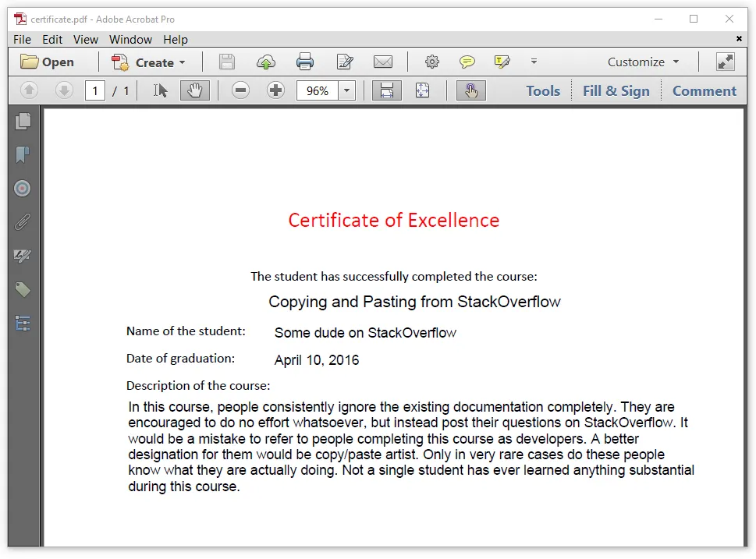Screen dimensions: 756x559
Task: Click the course title Copying and Pasting
Action: tap(414, 302)
